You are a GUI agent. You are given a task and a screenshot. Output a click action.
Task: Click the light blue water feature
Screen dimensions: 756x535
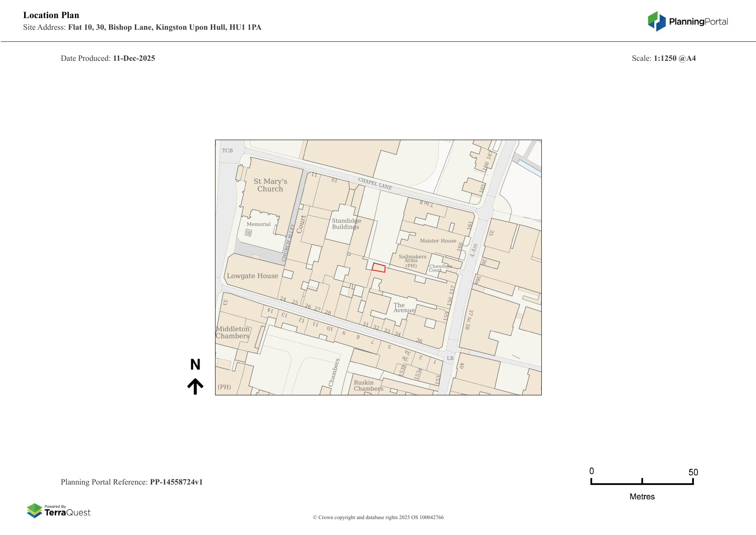pyautogui.click(x=529, y=168)
